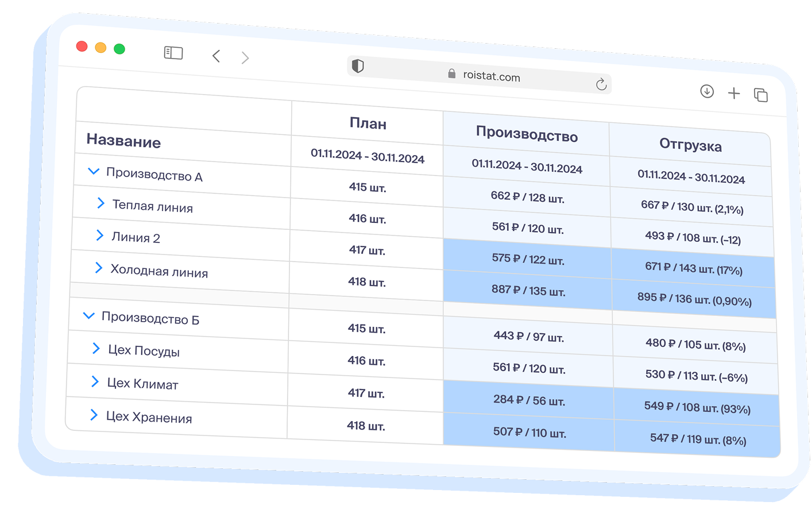This screenshot has height=513, width=812.
Task: Expand the Цех Посуды row
Action: point(96,348)
